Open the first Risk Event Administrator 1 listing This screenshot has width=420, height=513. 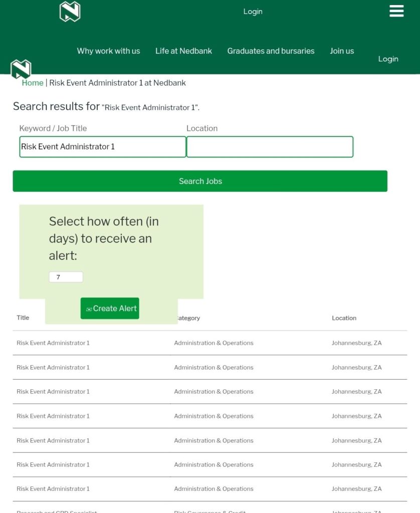coord(53,343)
